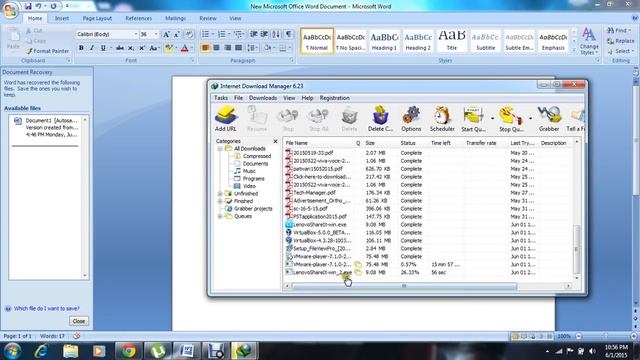This screenshot has height=360, width=640.
Task: Click Close button in Document Recovery pane
Action: tap(79, 321)
